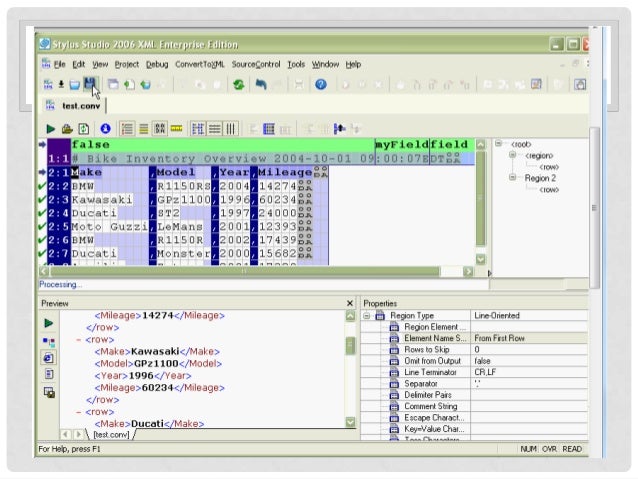
Task: Click the control characters display icon
Action: tap(160, 129)
